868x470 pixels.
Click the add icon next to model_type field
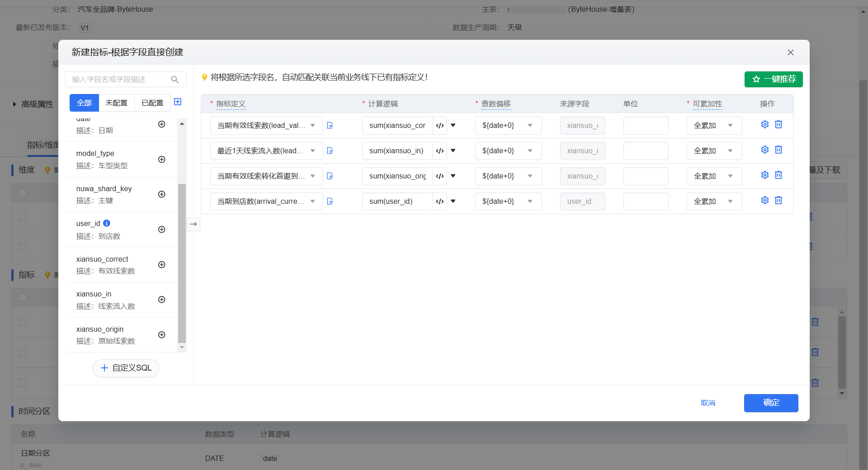click(x=161, y=160)
